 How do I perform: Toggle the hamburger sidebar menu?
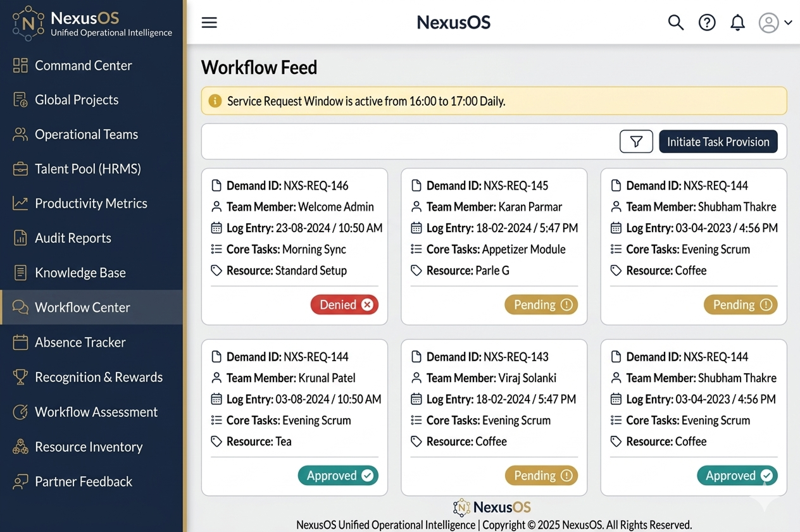pos(209,23)
